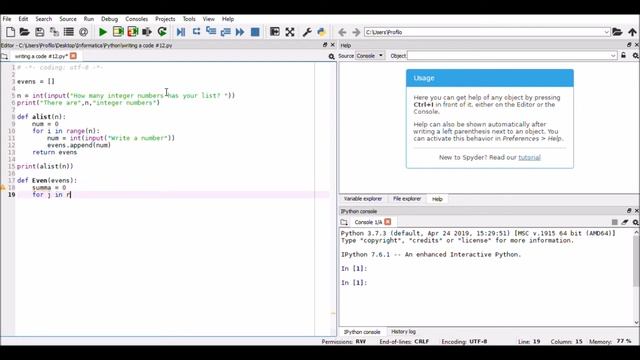Undock the Help pane

click(629, 45)
